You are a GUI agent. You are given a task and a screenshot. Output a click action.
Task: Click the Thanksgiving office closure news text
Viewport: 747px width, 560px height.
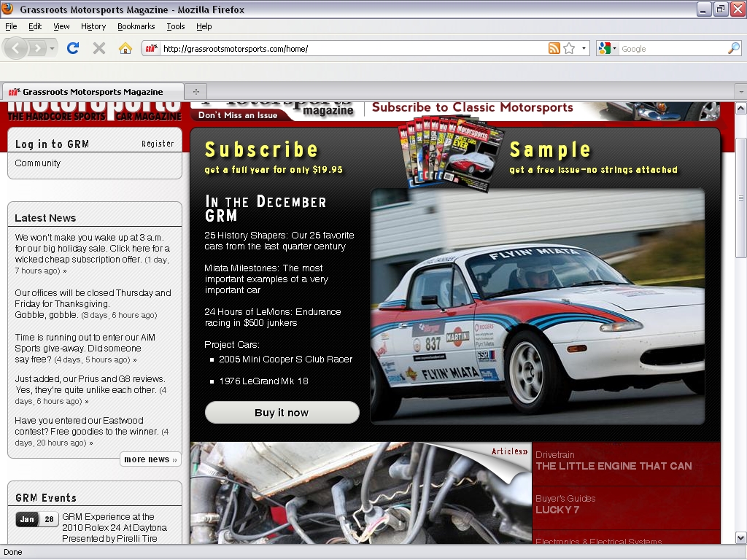coord(93,304)
